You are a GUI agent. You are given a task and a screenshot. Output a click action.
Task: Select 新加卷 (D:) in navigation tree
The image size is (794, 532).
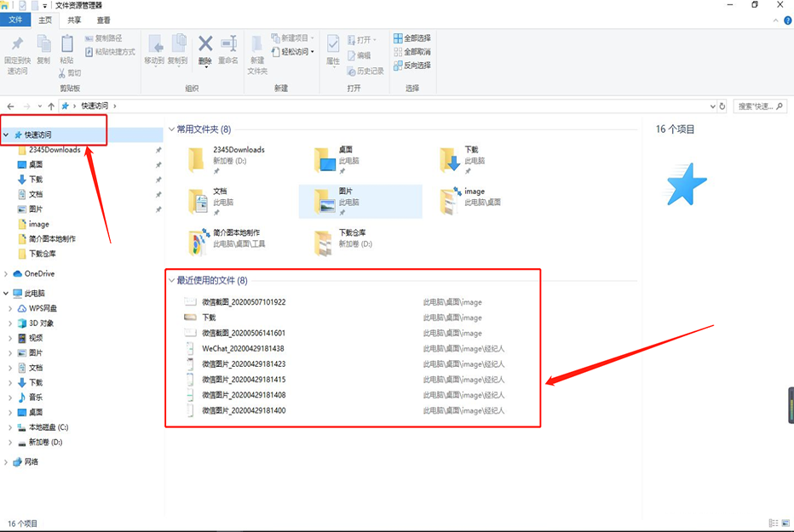coord(45,442)
